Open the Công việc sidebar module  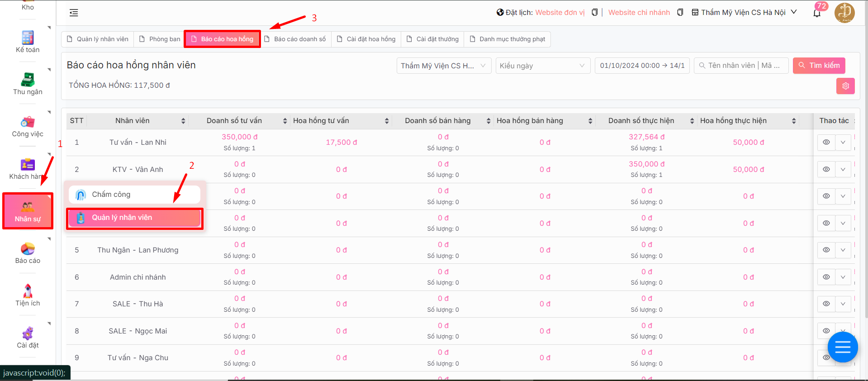pyautogui.click(x=28, y=126)
